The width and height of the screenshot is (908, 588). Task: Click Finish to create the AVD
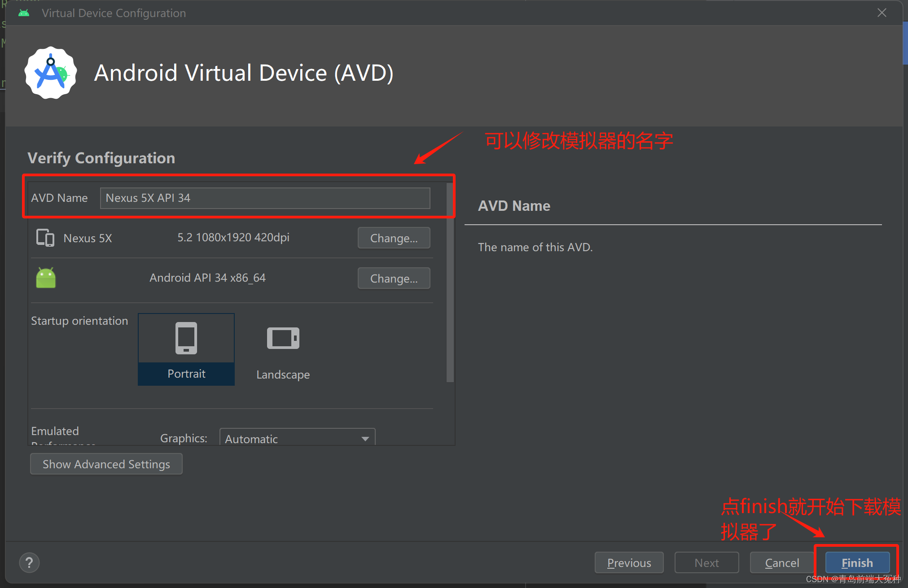point(857,562)
